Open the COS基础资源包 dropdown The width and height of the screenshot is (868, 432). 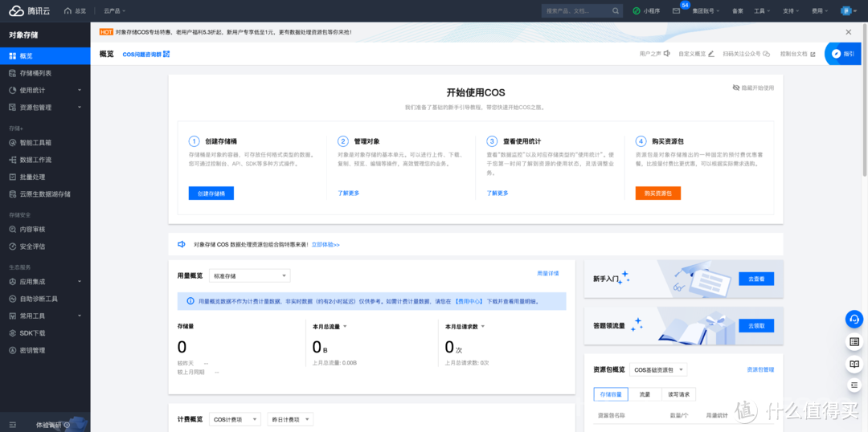(x=658, y=369)
